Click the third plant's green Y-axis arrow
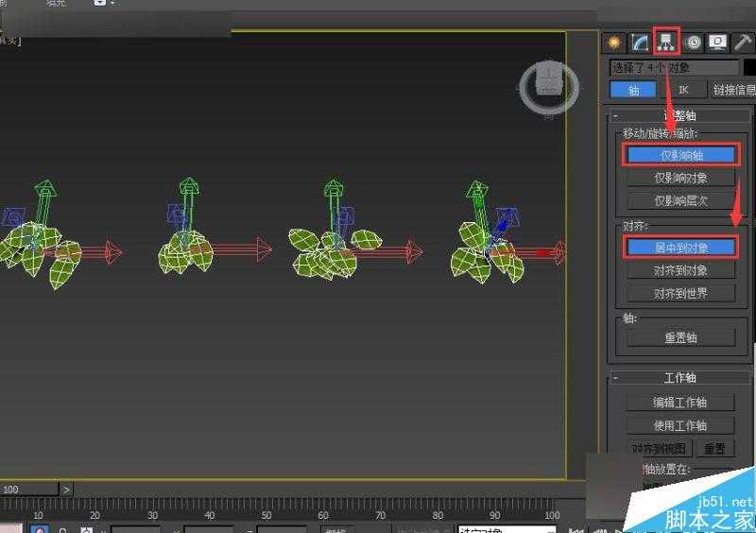 (x=334, y=205)
